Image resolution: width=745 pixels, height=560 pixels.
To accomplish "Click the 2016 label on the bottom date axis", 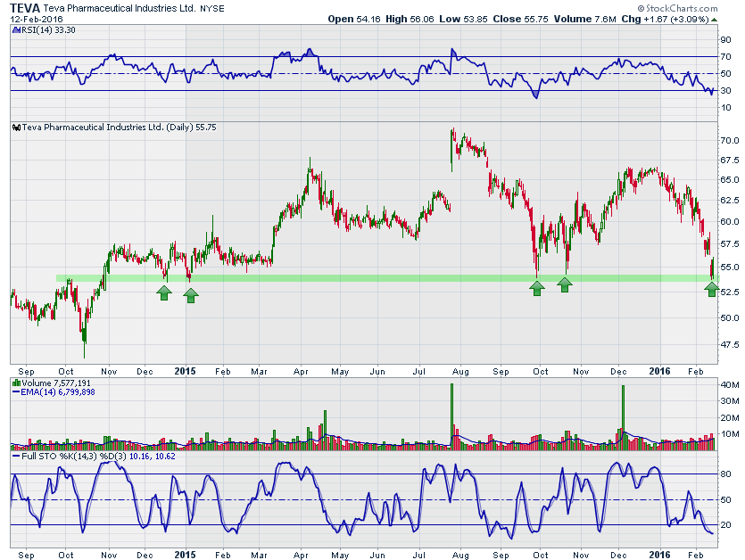I will pyautogui.click(x=659, y=555).
